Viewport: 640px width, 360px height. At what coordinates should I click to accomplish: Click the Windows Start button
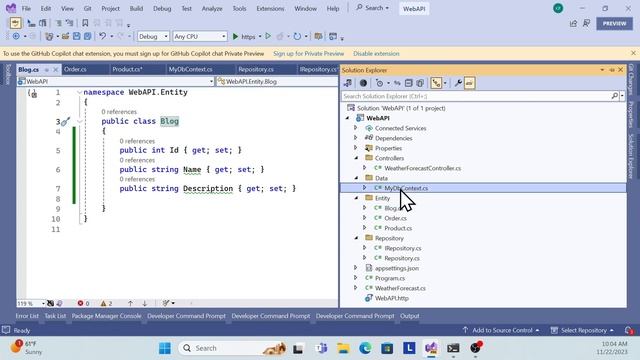click(x=165, y=348)
